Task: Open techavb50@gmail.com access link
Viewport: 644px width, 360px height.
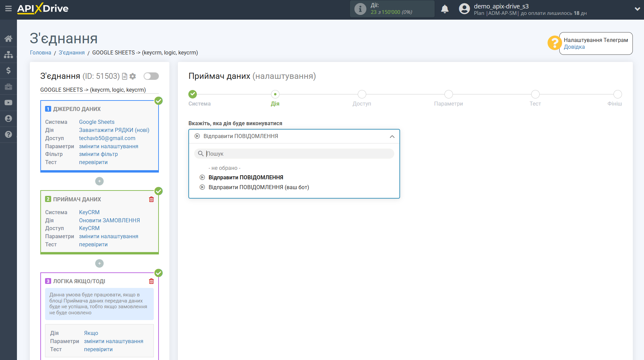Action: [x=107, y=138]
